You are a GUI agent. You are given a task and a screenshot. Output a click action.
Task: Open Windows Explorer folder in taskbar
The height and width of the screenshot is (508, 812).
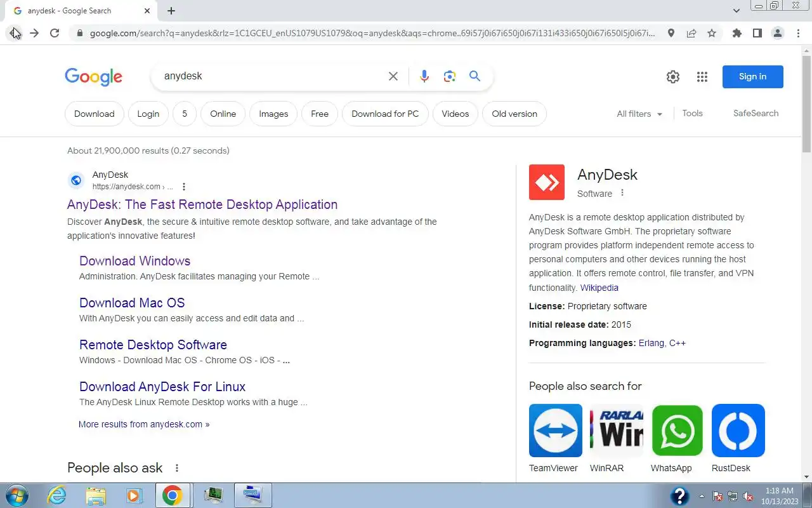click(x=96, y=495)
